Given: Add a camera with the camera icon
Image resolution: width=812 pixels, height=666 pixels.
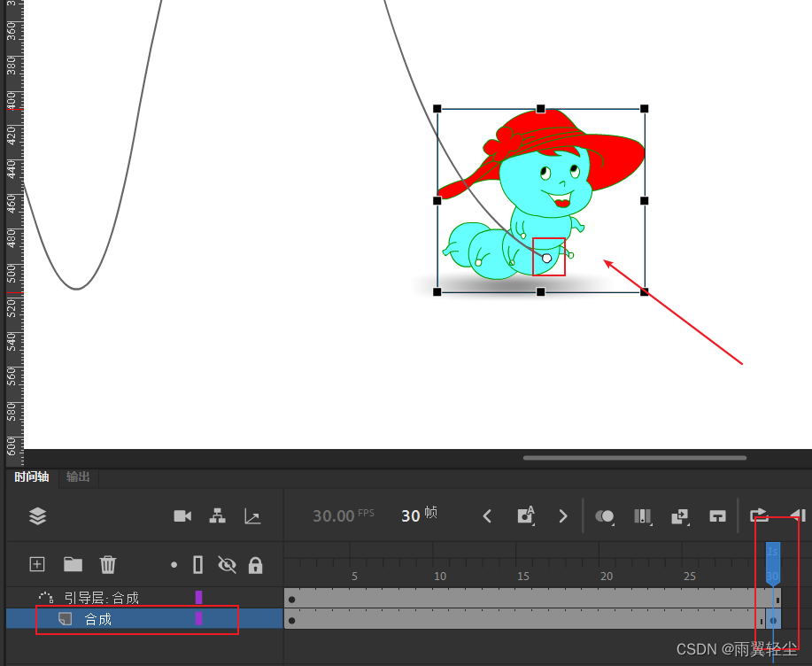Looking at the screenshot, I should [x=182, y=515].
